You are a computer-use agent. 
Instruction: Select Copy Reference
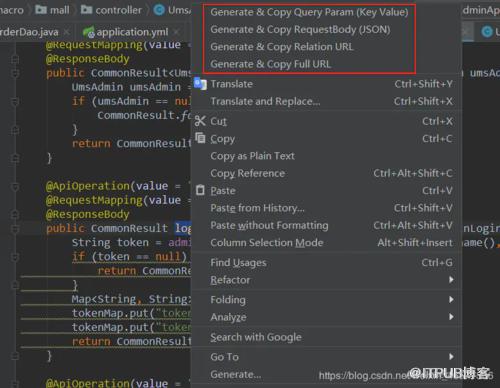247,173
